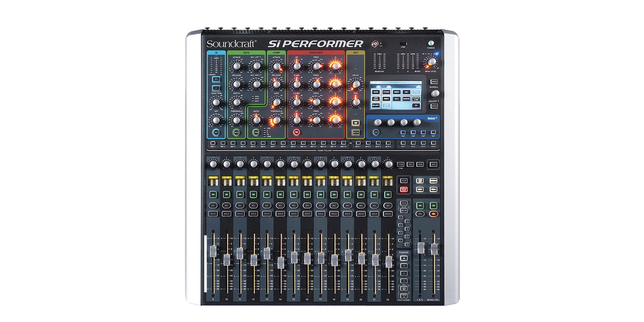The image size is (644, 322).
Task: Select the MIX 14 bus button
Action: 343,143
